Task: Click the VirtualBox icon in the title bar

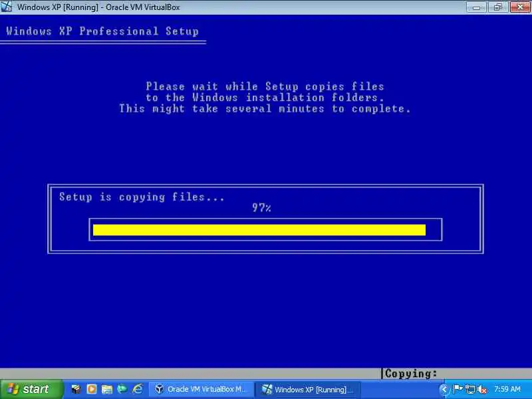Action: click(x=6, y=7)
